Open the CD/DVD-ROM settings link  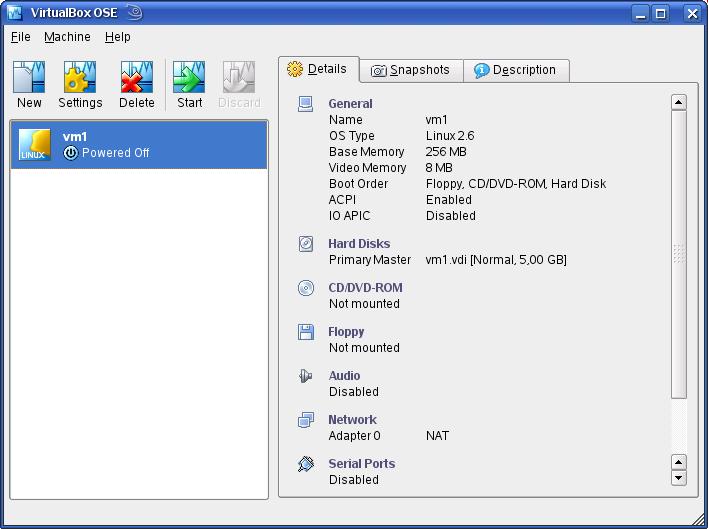365,288
